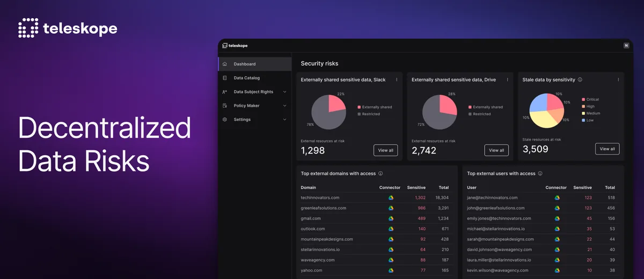The image size is (644, 279).
Task: Expand the Settings chevron
Action: coord(284,120)
